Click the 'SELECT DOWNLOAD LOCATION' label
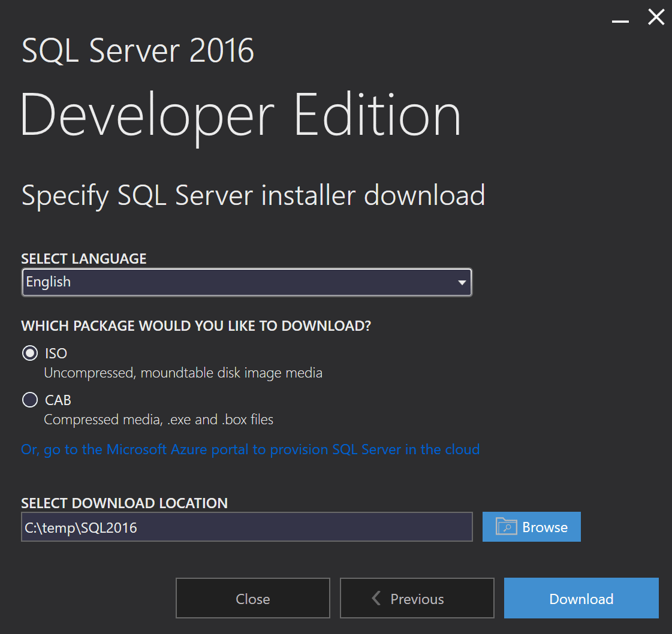 tap(124, 503)
